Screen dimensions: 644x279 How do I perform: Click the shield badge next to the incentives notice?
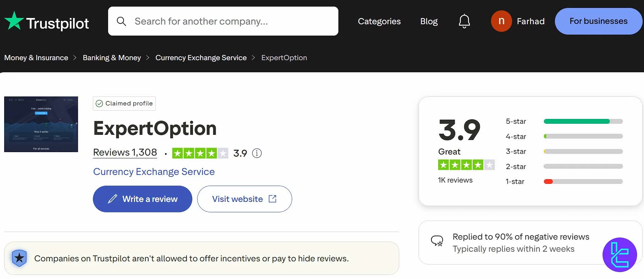[19, 258]
